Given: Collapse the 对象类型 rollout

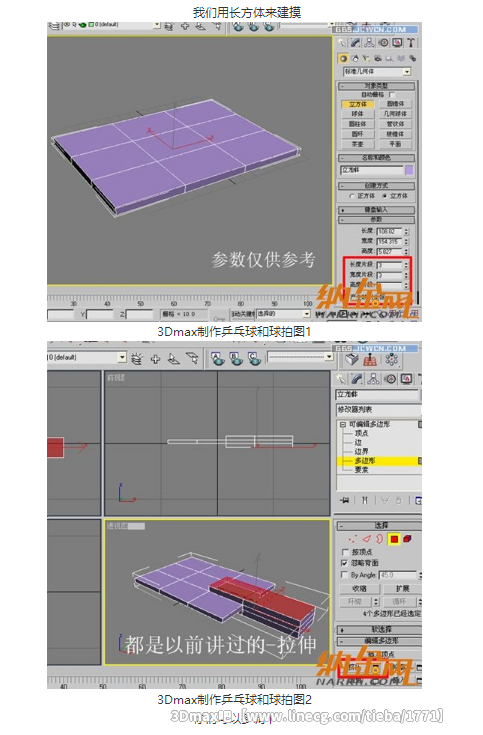Looking at the screenshot, I should point(377,86).
